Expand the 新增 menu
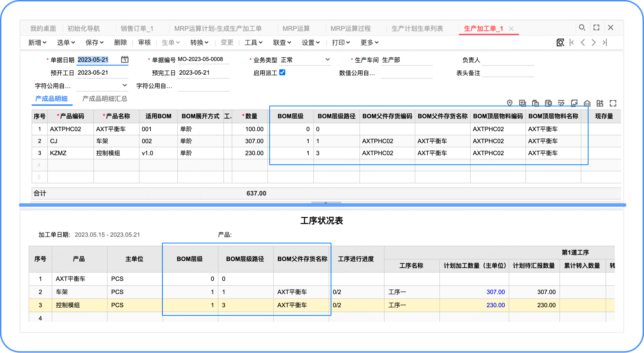The height and width of the screenshot is (353, 644). click(37, 43)
